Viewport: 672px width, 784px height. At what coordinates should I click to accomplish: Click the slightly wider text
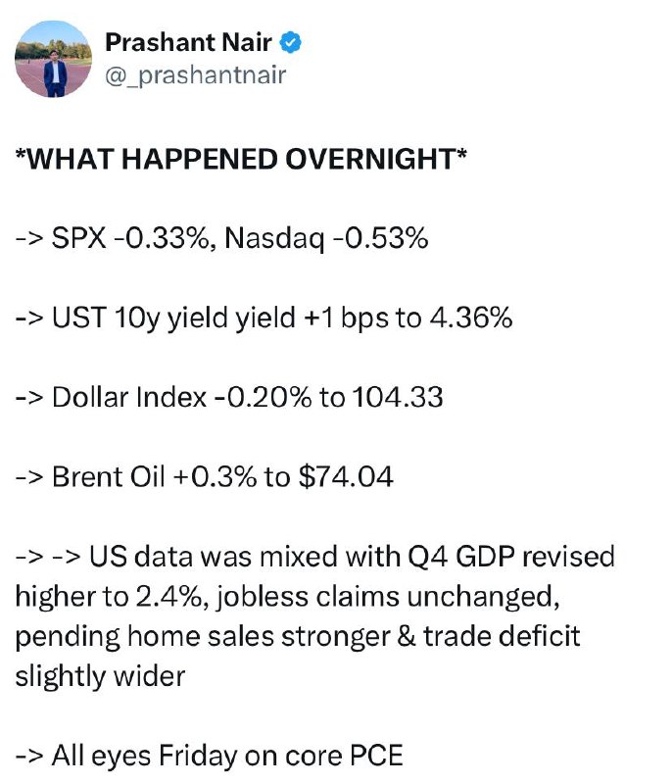(100, 676)
